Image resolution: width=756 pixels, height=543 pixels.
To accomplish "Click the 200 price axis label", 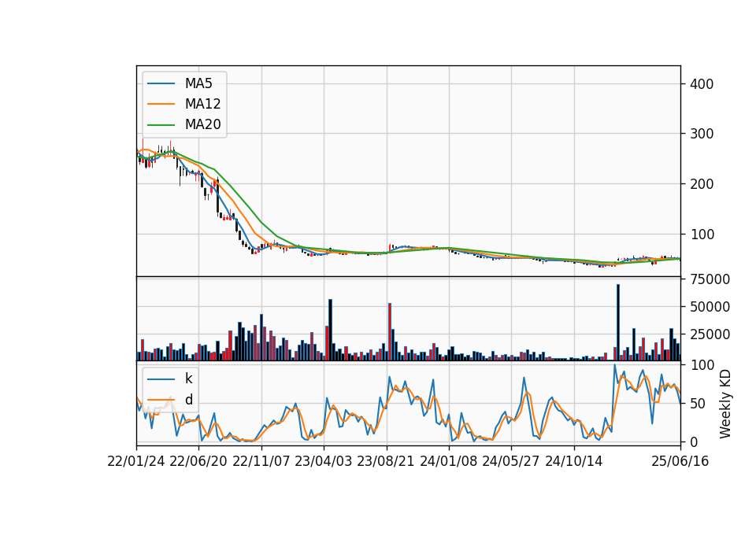I will click(702, 183).
